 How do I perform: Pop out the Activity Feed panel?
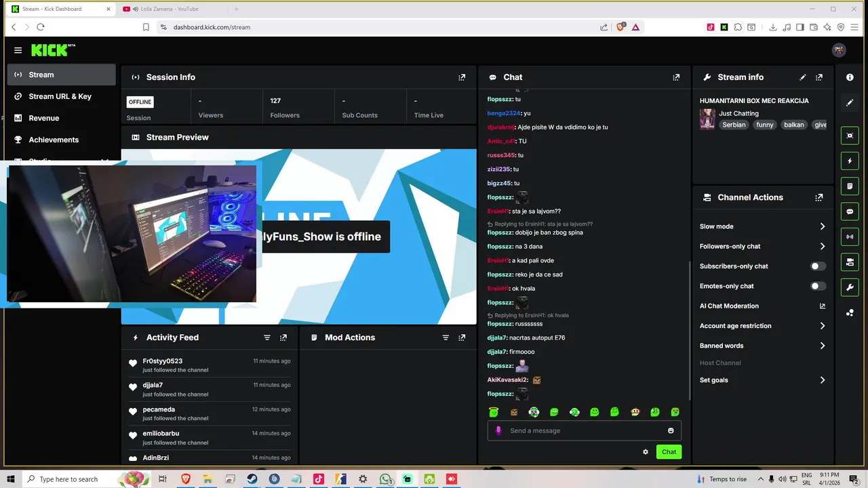pos(283,338)
